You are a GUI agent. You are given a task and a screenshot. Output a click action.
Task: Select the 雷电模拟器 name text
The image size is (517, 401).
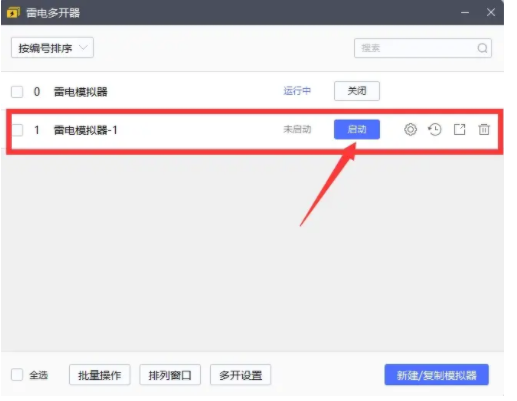click(81, 92)
